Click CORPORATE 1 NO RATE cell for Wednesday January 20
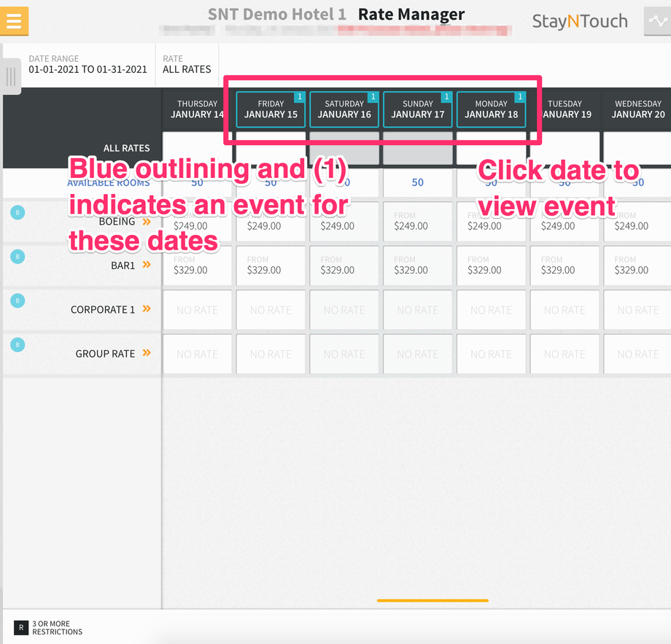This screenshot has width=671, height=644. click(x=637, y=310)
